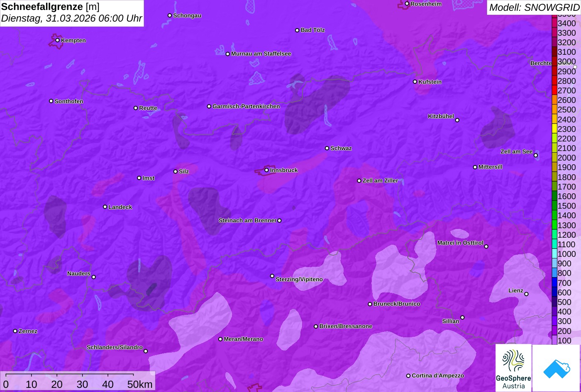This screenshot has height=392, width=581.
Task: Click the Zell am Ziller label
Action: point(380,181)
